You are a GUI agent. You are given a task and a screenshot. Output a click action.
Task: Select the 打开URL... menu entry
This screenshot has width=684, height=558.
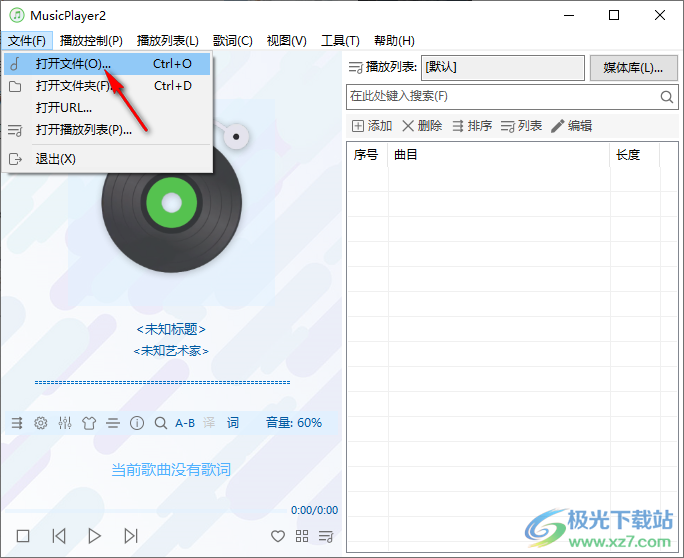tap(107, 108)
